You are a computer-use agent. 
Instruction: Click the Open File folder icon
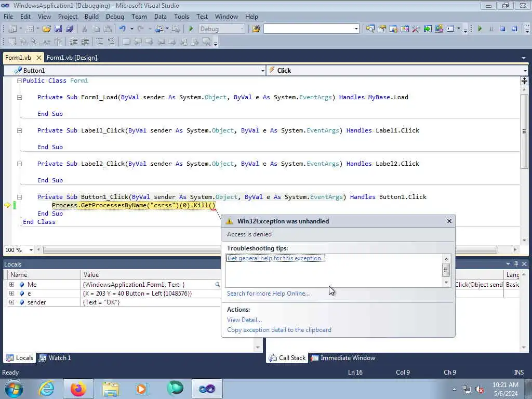(x=46, y=29)
